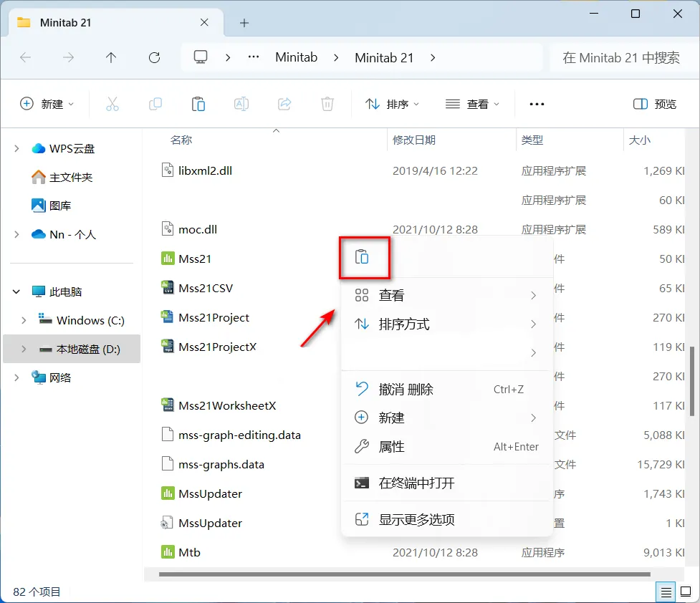Sort by the 大小 column header
This screenshot has height=603, width=700.
point(639,140)
